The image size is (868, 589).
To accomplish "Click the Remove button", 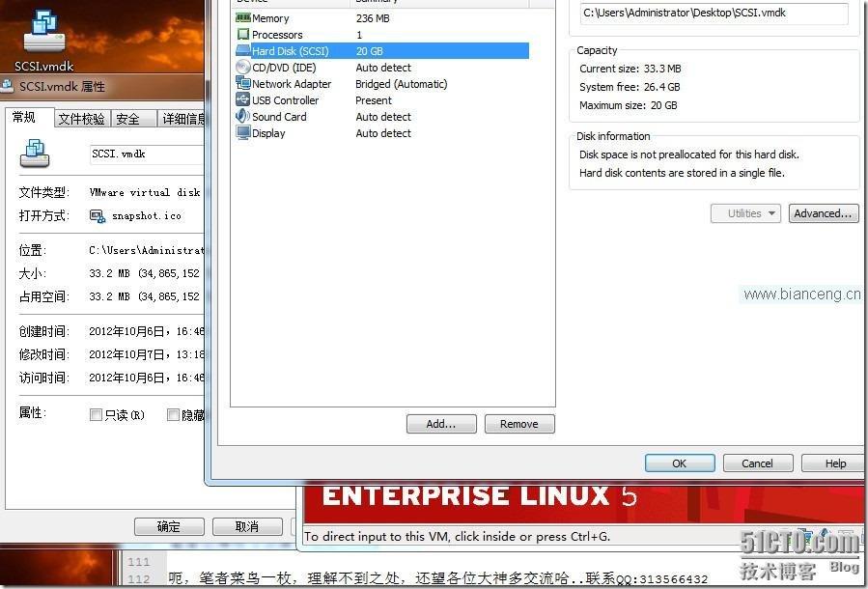I will [x=519, y=424].
